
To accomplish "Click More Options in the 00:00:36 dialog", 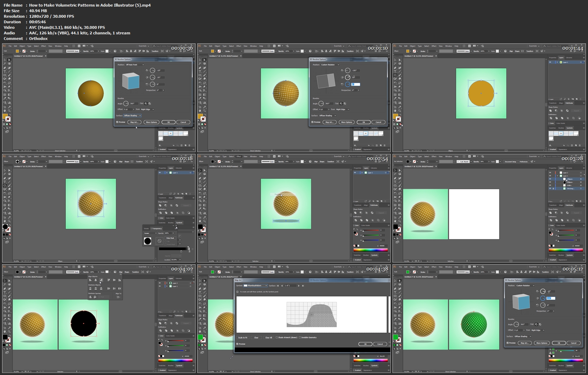I will click(151, 122).
